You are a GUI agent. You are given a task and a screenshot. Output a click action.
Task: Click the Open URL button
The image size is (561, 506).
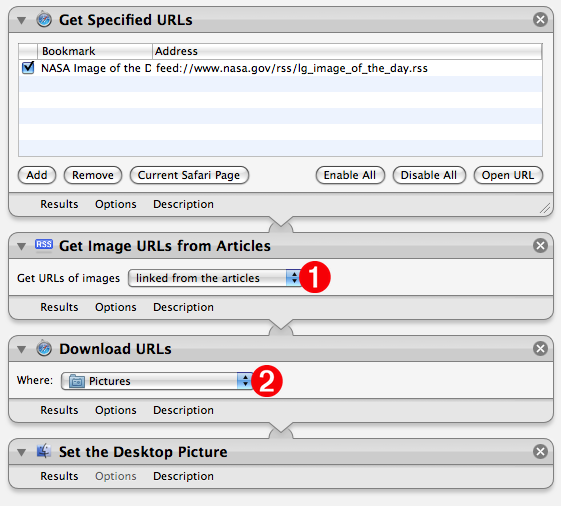(508, 175)
